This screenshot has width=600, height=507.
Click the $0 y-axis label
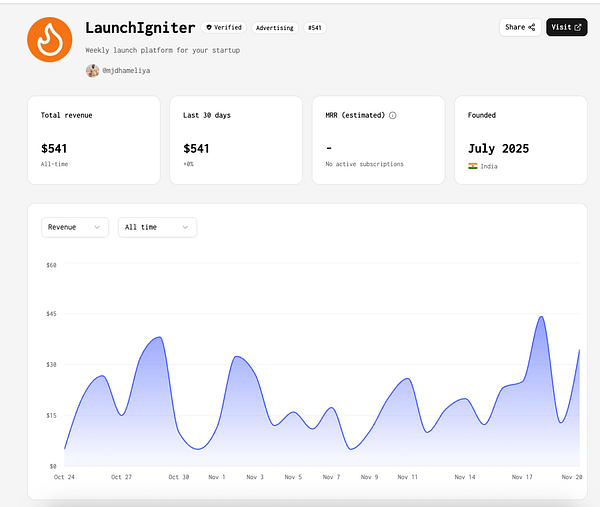click(x=53, y=466)
